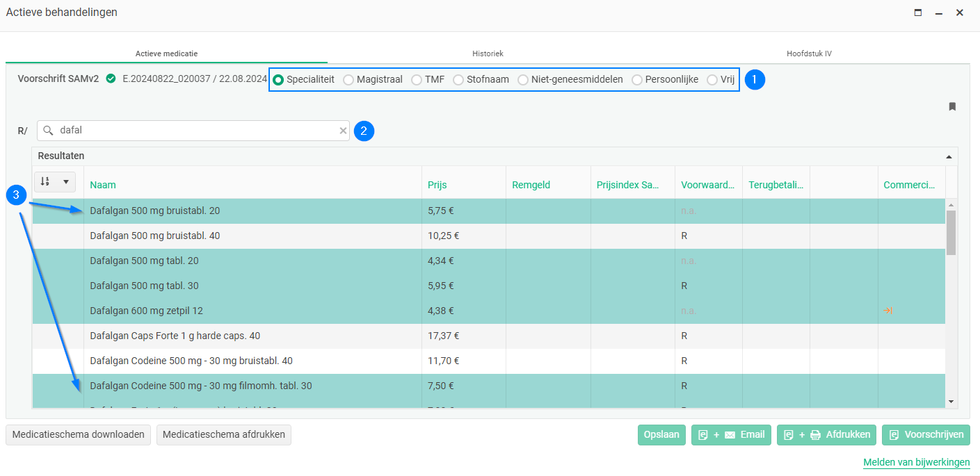Click the scrollbar up arrow in results
Viewport: 980px width, 476px height.
point(951,204)
